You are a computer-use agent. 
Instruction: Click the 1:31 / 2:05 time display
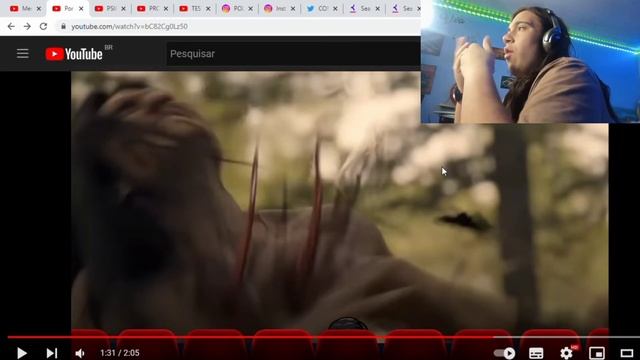point(120,353)
